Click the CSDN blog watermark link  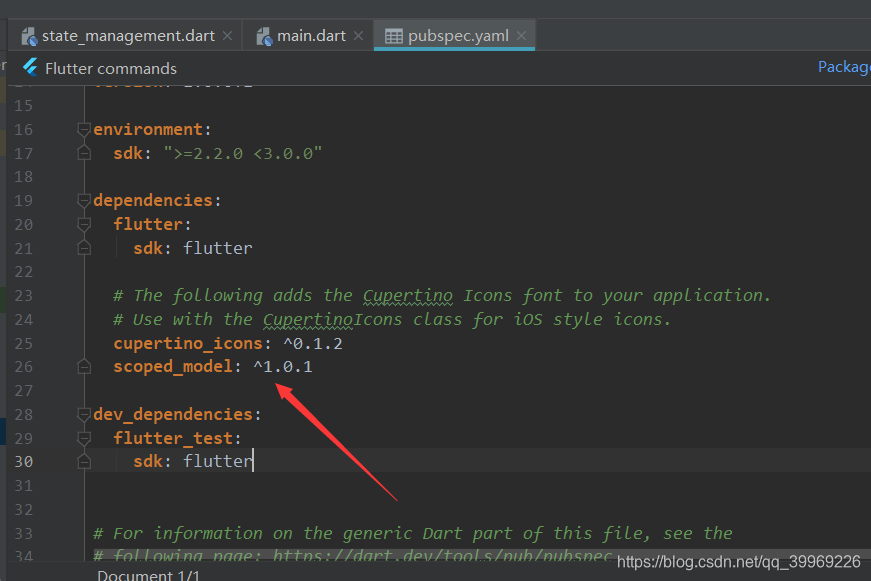tap(738, 563)
